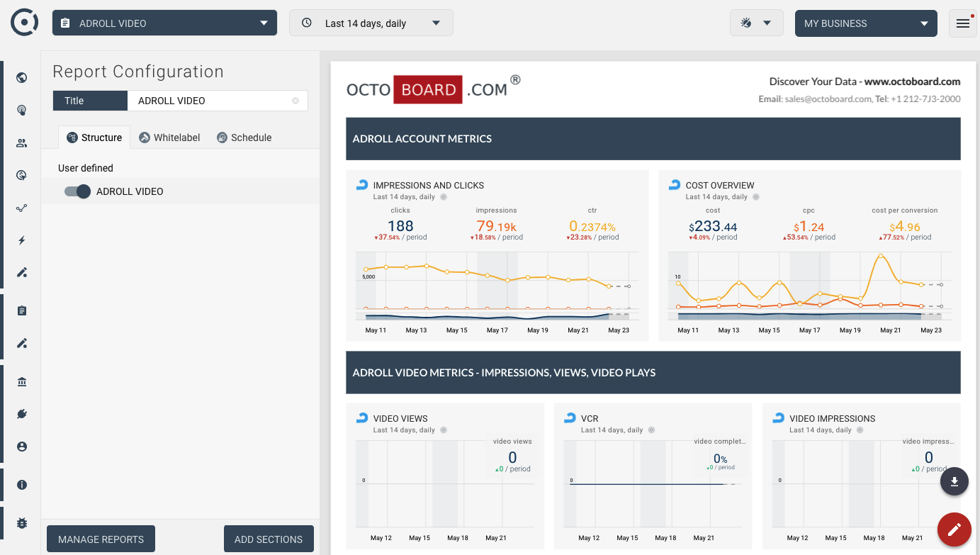Open the hamburger menu in top-right
This screenshot has width=980, height=555.
[963, 23]
